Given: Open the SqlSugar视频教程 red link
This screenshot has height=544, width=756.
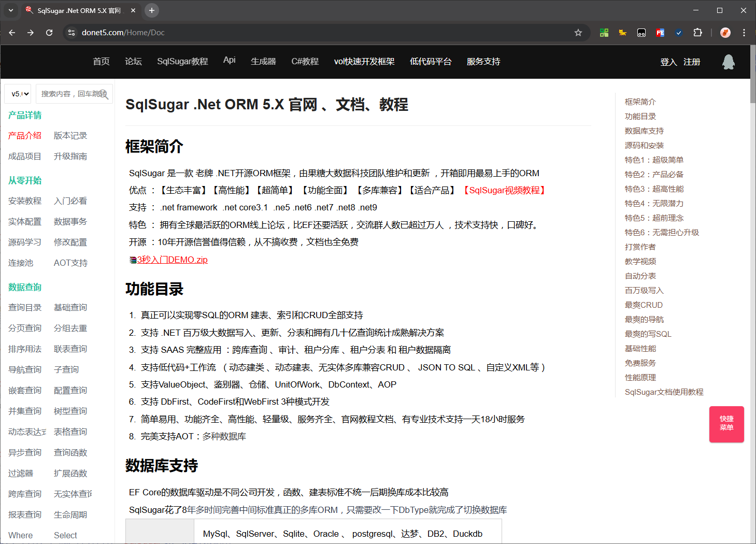Looking at the screenshot, I should click(504, 191).
